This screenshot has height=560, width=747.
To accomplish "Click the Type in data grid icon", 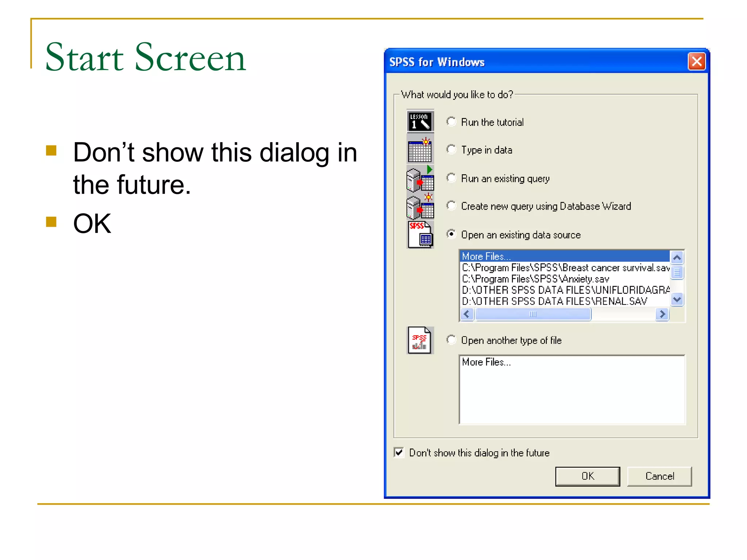I will click(420, 149).
